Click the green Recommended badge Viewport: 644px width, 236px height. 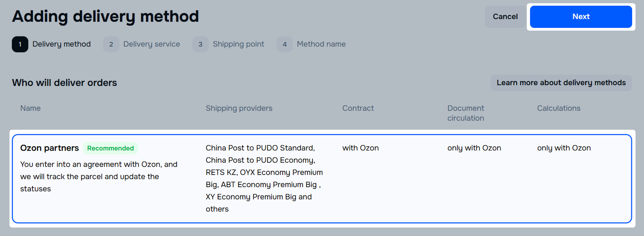tap(110, 148)
